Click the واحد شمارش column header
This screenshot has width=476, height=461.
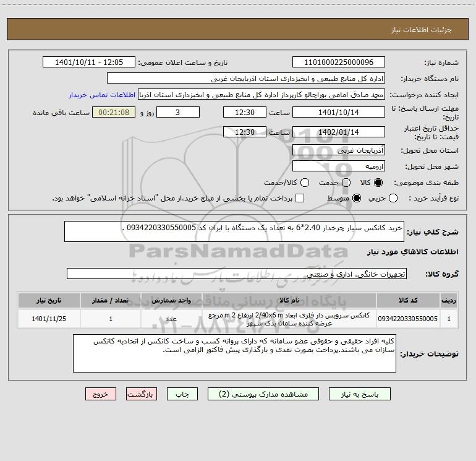(x=171, y=301)
